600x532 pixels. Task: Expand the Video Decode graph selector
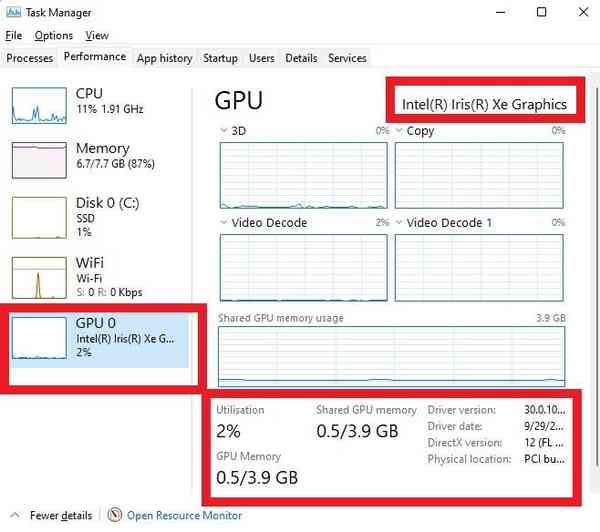coord(223,223)
